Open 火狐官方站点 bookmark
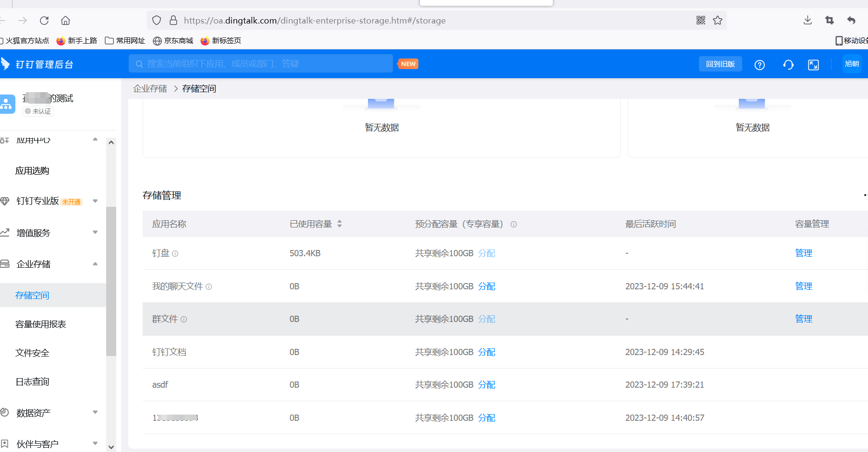The width and height of the screenshot is (868, 452). 24,41
